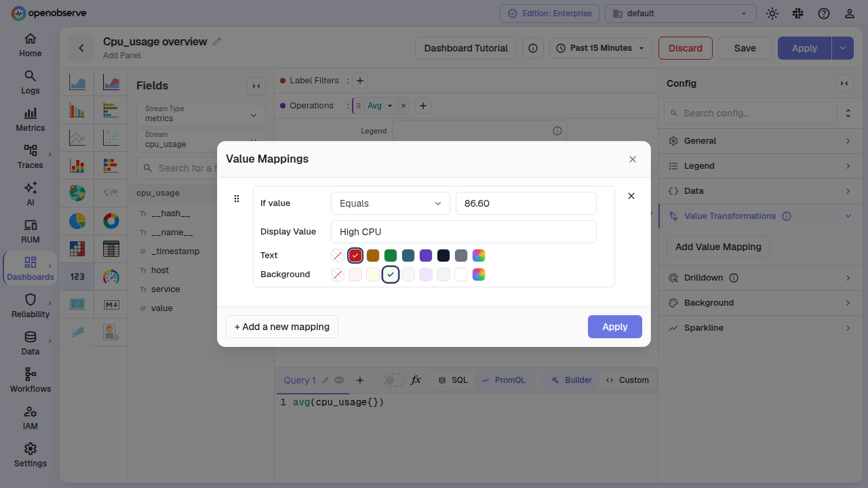
Task: Open the Past 15 Minutes time picker
Action: [x=601, y=48]
